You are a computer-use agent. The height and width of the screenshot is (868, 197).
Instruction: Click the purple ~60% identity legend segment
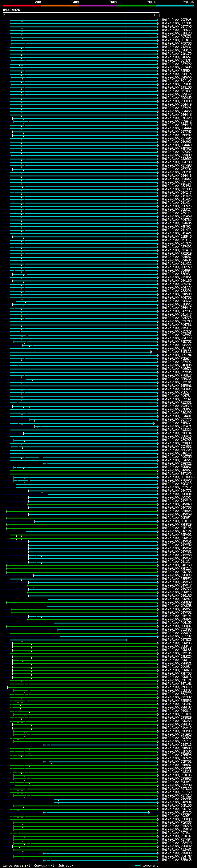tap(99, 6)
